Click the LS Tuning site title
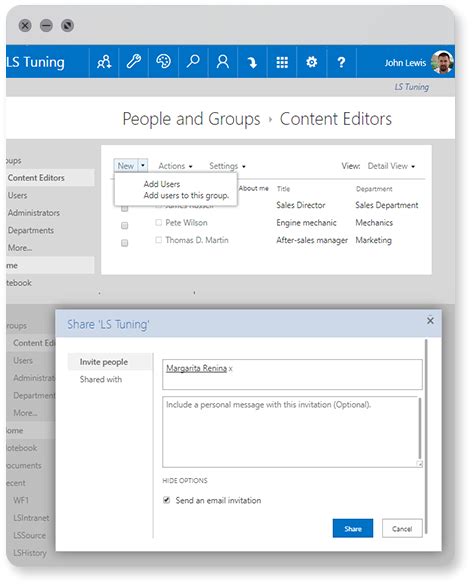 pos(36,62)
